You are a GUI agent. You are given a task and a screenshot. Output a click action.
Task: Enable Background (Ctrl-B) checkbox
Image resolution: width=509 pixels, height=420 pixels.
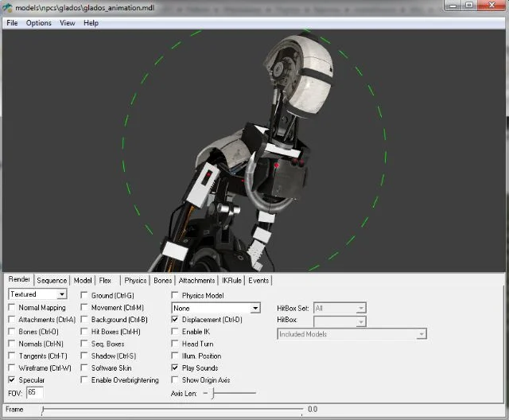coord(84,320)
